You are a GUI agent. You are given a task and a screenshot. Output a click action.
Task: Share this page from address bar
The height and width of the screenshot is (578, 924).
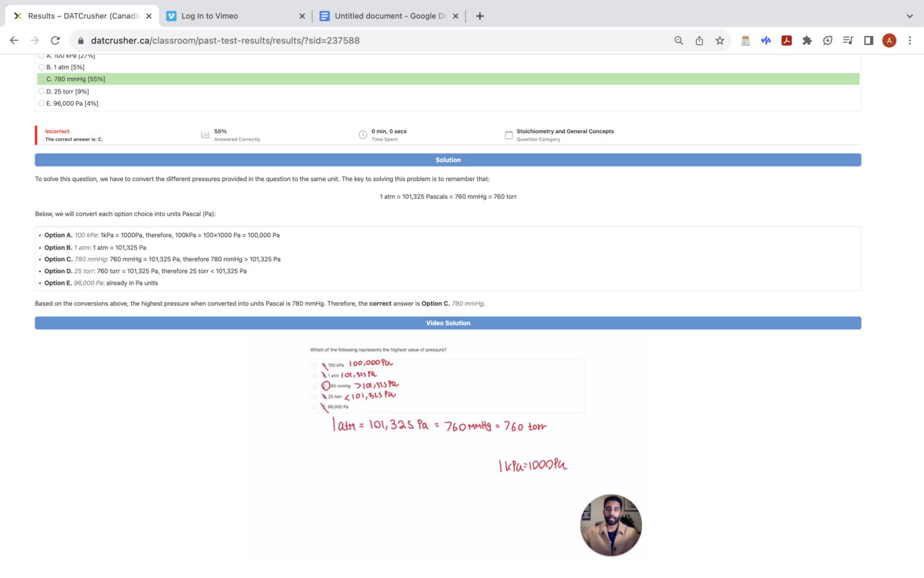pos(700,40)
